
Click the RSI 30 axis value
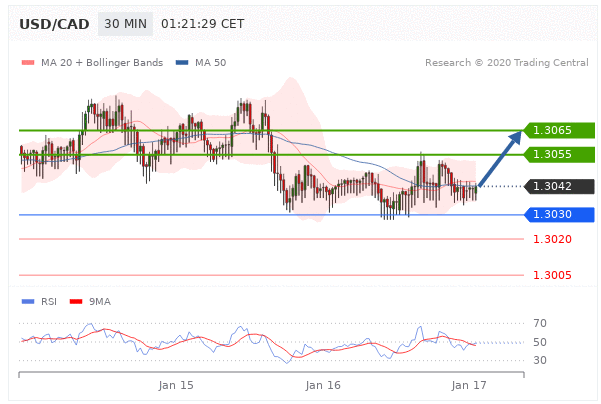point(540,360)
